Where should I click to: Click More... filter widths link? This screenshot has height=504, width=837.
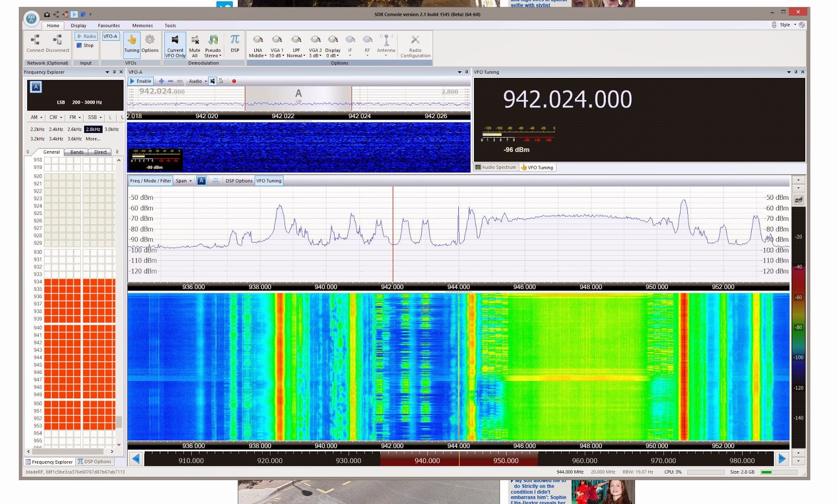[93, 139]
